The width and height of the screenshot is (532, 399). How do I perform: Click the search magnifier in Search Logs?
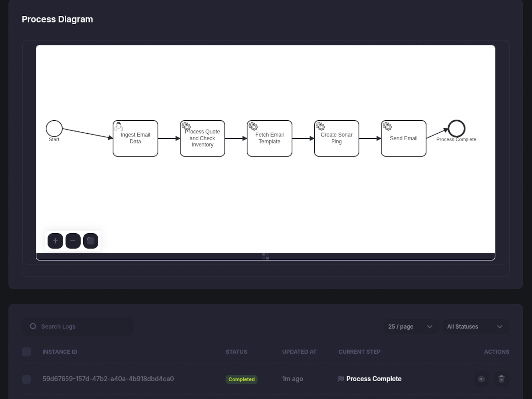pos(33,326)
